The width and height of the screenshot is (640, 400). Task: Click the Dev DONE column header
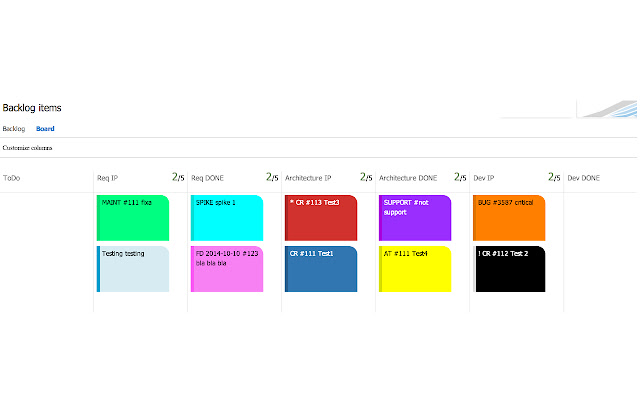pos(584,178)
